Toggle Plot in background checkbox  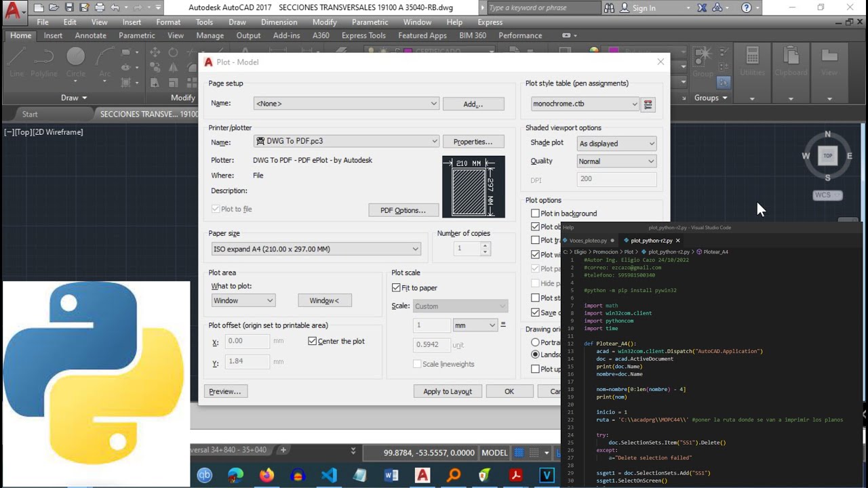[535, 213]
